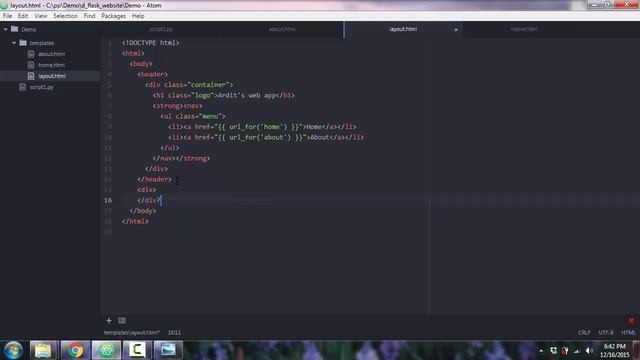Image resolution: width=640 pixels, height=360 pixels.
Task: Click the Demo folder icon
Action: pos(15,29)
